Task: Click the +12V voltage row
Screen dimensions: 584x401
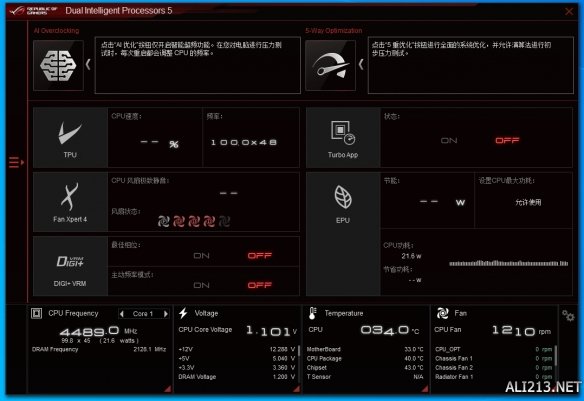Action: pos(237,349)
